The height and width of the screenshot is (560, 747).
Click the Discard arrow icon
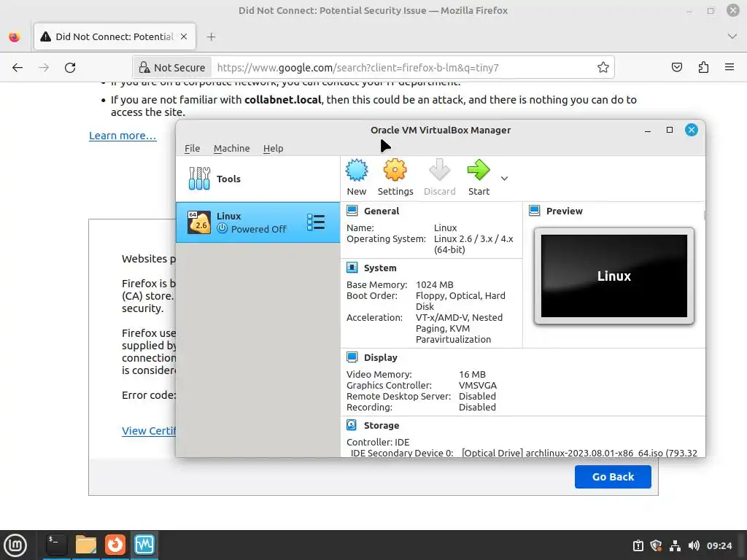click(439, 170)
